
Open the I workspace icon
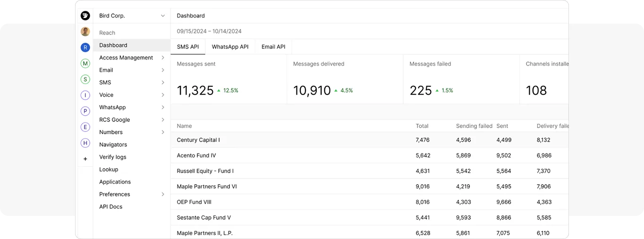pos(85,95)
